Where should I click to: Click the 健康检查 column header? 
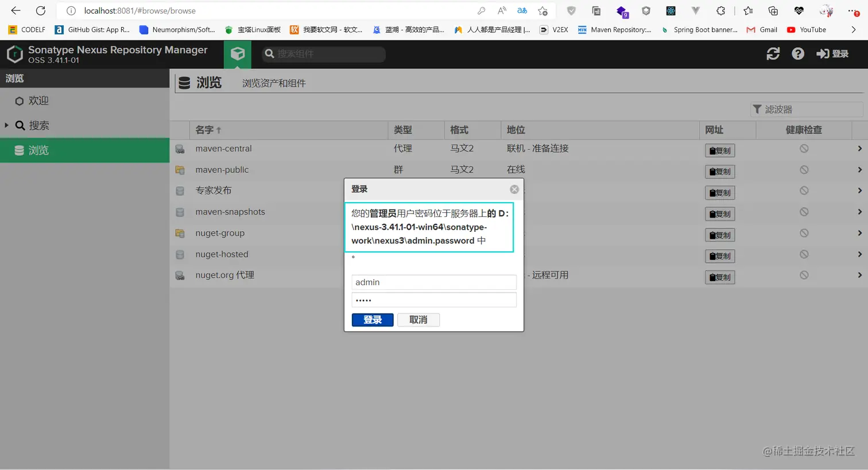click(x=804, y=130)
